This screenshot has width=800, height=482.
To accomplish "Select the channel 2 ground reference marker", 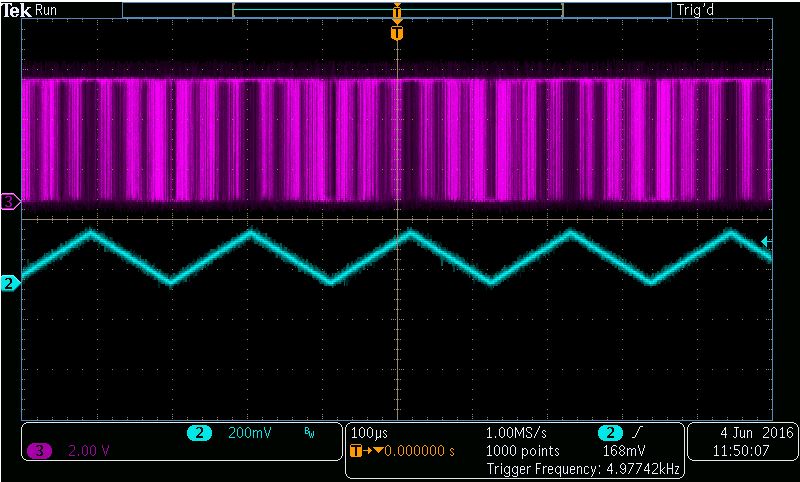I will [10, 284].
